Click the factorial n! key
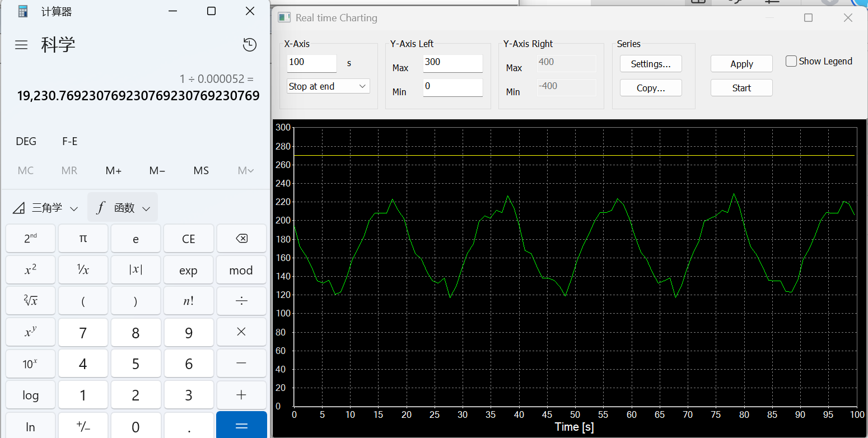 point(188,301)
